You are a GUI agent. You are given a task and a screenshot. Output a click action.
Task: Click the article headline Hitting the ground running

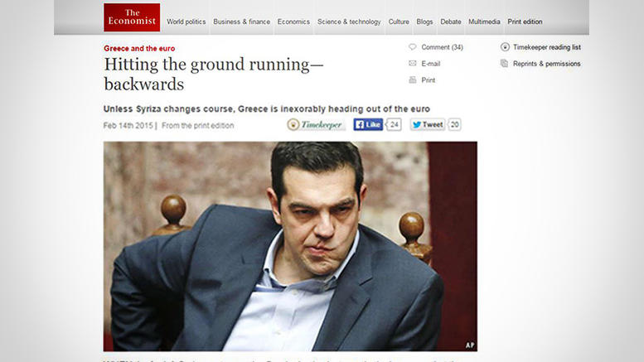pyautogui.click(x=214, y=75)
